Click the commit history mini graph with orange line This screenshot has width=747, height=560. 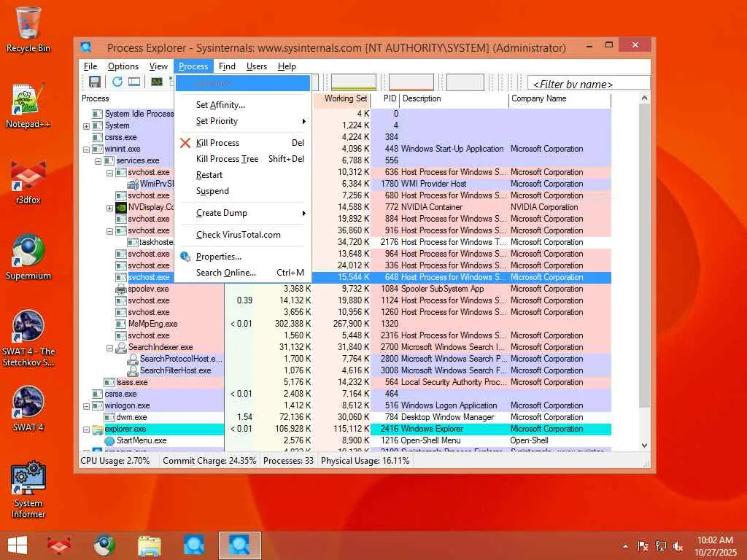click(x=411, y=82)
